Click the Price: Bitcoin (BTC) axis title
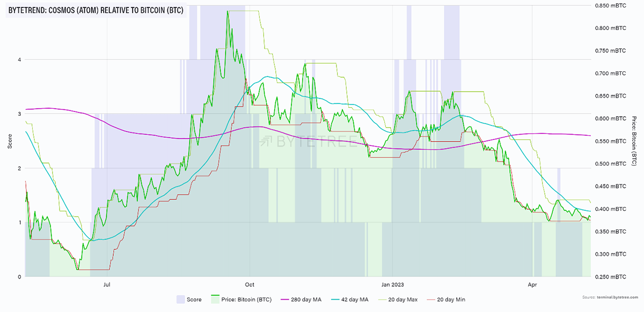 click(x=634, y=141)
